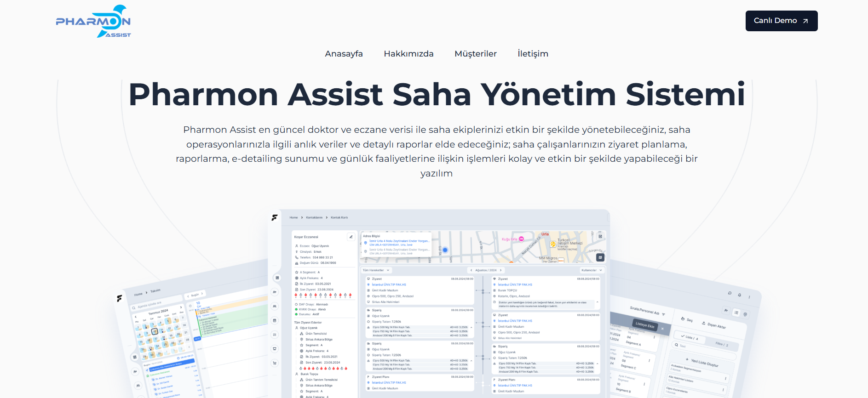The image size is (868, 398).
Task: Open the Hakkımızda page
Action: point(409,54)
